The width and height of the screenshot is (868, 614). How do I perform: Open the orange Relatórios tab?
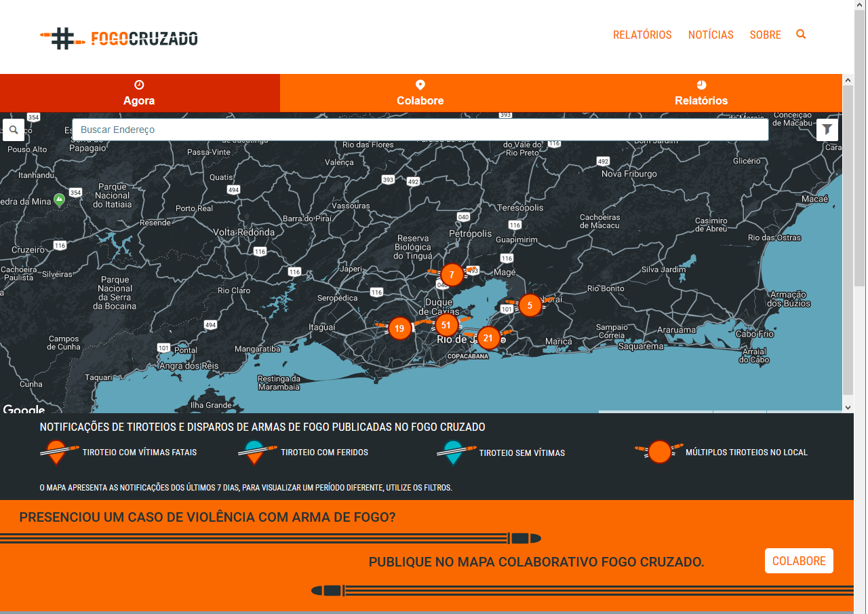[701, 93]
